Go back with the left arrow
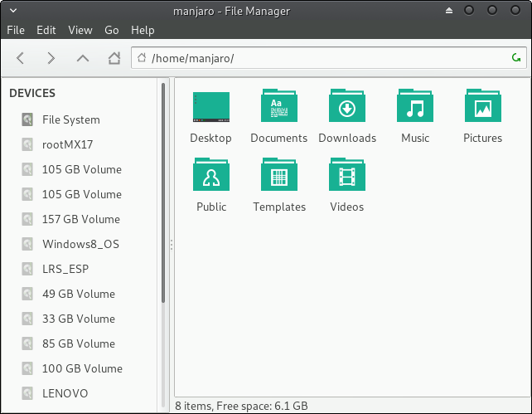The image size is (532, 414). [x=21, y=58]
